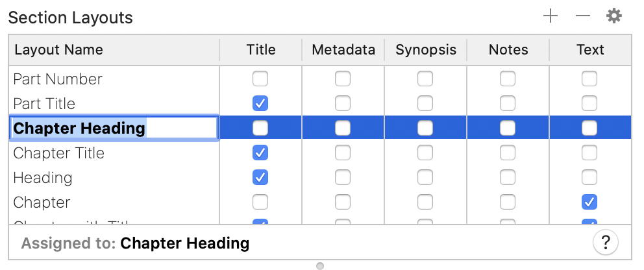Viewport: 644px width, 270px height.
Task: Enable Notes for Chapter Title layout
Action: point(508,153)
